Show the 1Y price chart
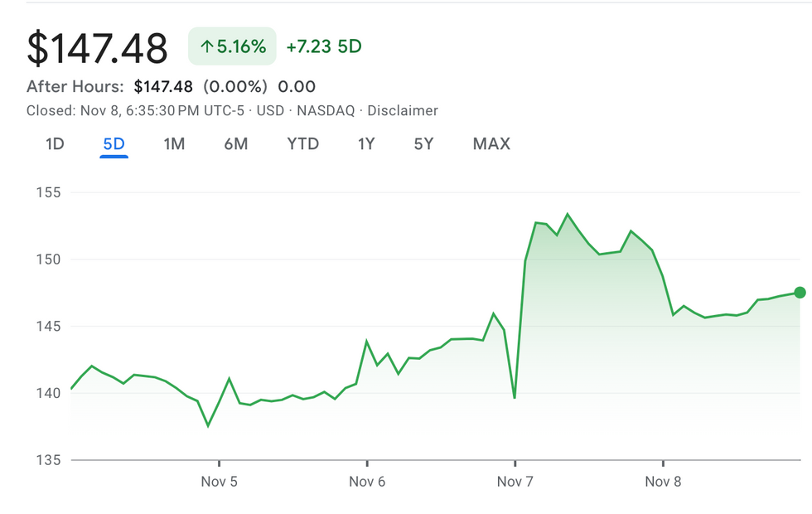The height and width of the screenshot is (514, 812). (366, 144)
